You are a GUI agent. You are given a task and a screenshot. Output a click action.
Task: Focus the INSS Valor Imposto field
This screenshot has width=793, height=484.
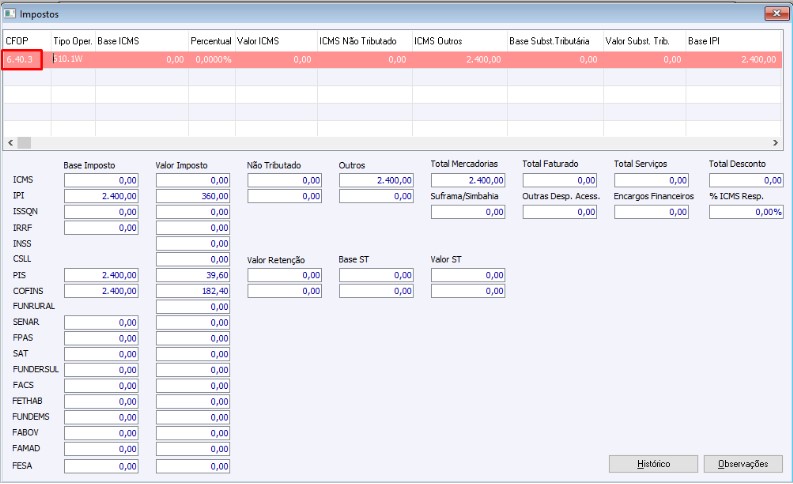pos(193,243)
